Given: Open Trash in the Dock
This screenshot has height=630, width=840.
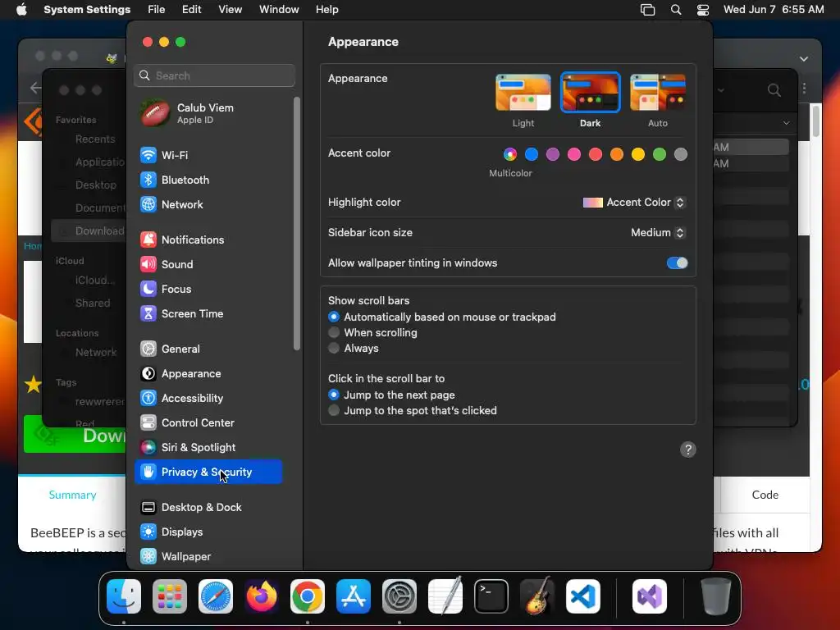Looking at the screenshot, I should pyautogui.click(x=715, y=596).
